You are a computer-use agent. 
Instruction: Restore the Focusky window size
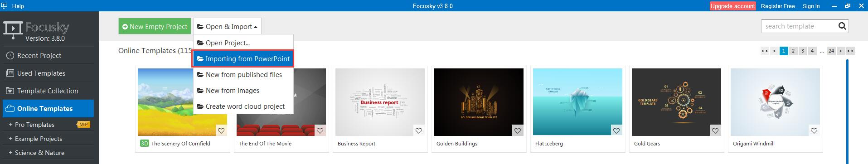847,6
